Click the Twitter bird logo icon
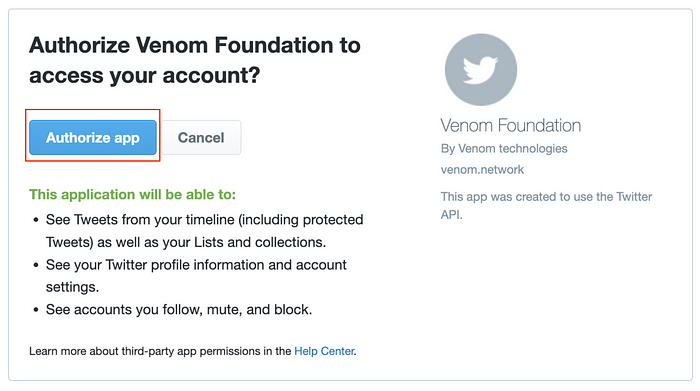Viewport: 700px width, 391px height. coord(481,70)
